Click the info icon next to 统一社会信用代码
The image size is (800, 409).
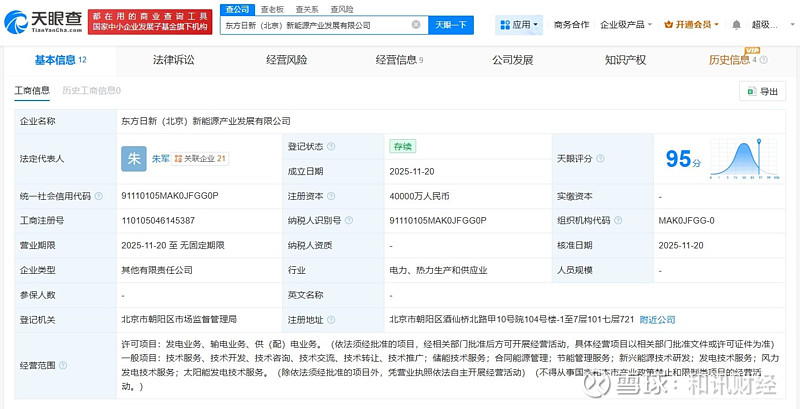point(96,197)
